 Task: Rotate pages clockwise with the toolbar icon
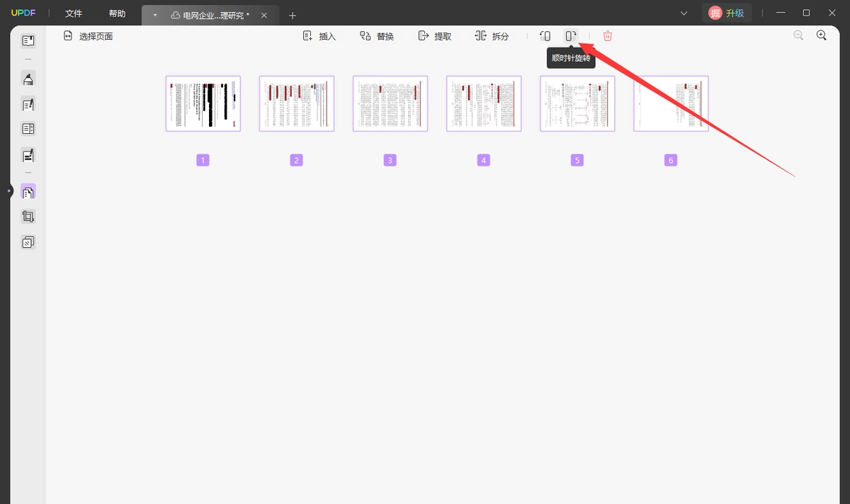point(571,36)
